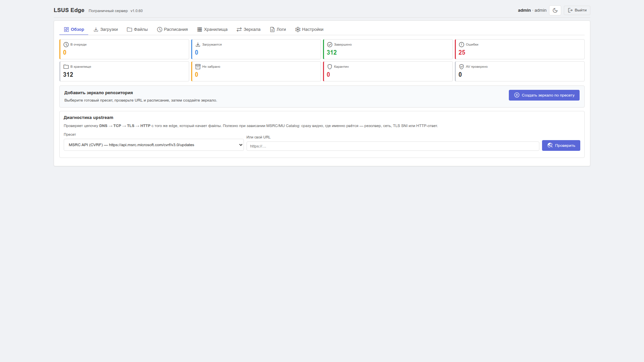Click the Не забрано value 0
This screenshot has height=362, width=644.
[197, 75]
